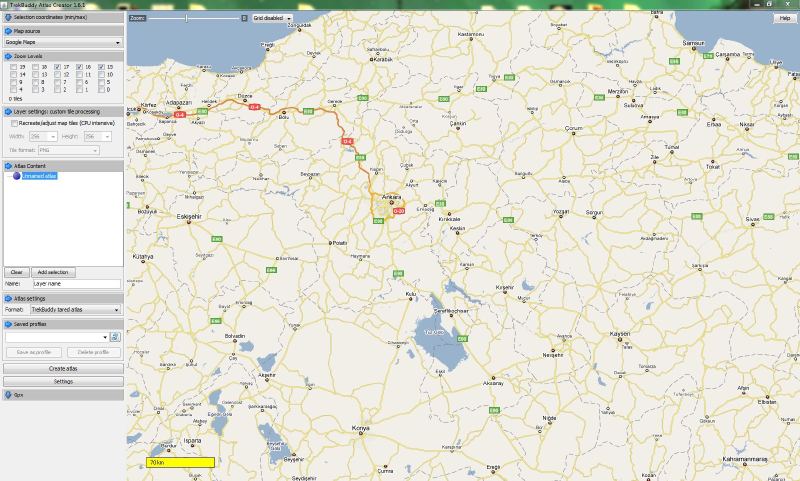Collapse the Map source panel header
The image size is (800, 481).
coord(63,31)
